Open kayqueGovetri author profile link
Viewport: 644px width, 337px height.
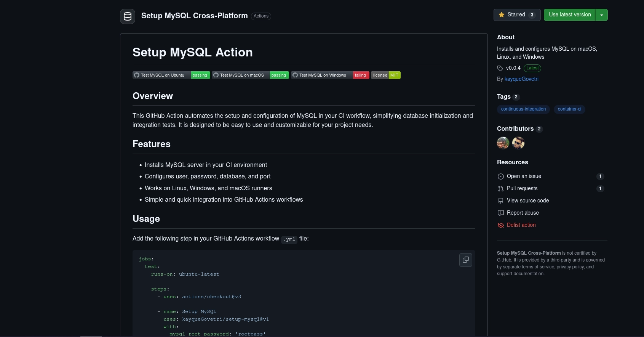(521, 79)
